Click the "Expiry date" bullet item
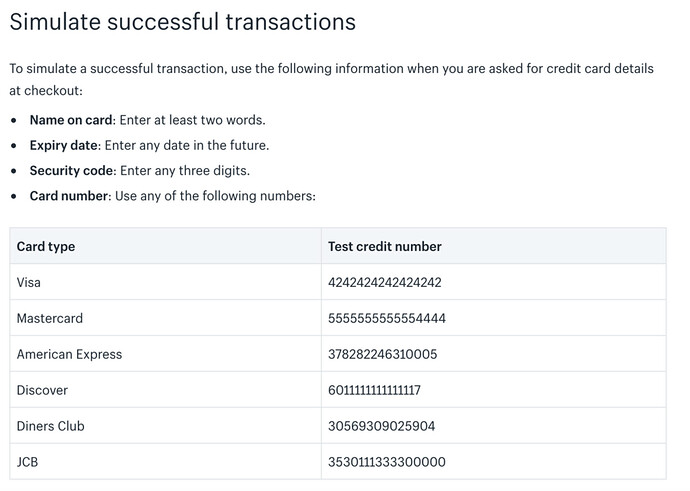Screen dimensions: 690x491 pyautogui.click(x=149, y=145)
